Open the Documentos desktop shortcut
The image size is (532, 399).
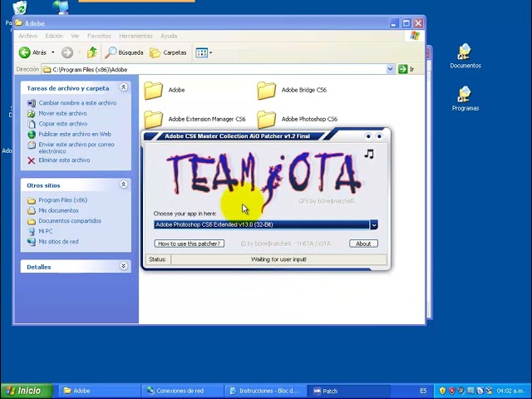tap(465, 56)
